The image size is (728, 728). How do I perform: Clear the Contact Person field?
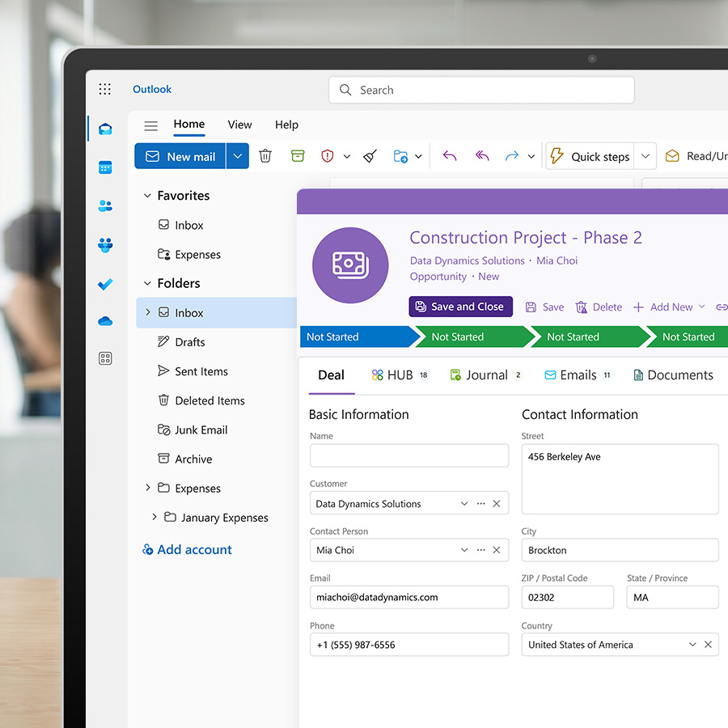coord(497,550)
